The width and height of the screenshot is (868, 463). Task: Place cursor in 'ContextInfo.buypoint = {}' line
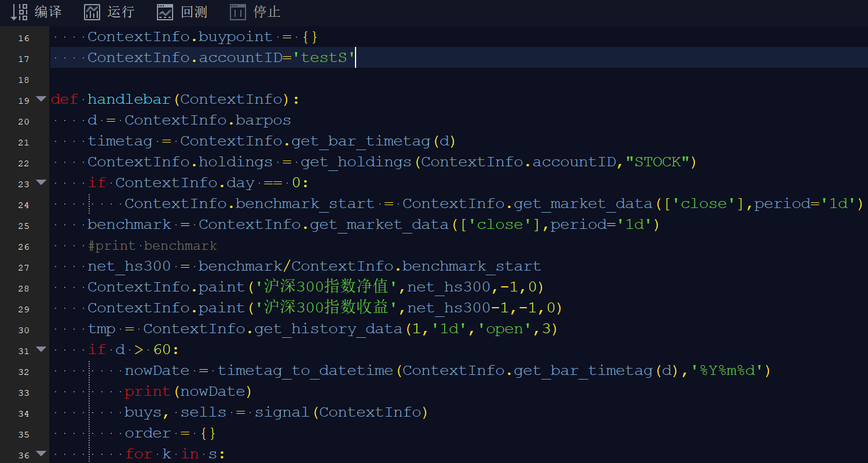point(203,37)
